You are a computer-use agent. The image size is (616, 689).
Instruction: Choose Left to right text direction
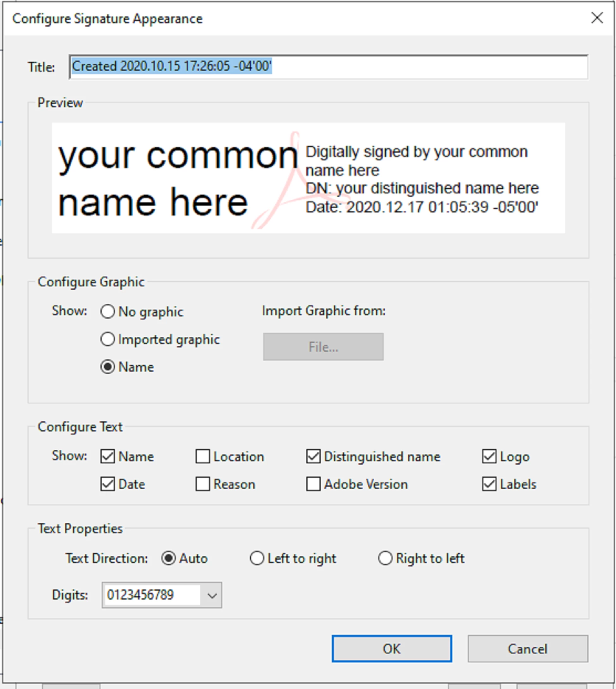257,558
